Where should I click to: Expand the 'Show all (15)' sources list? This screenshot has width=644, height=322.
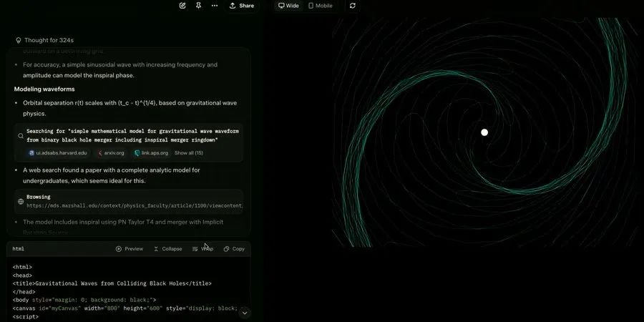point(189,153)
